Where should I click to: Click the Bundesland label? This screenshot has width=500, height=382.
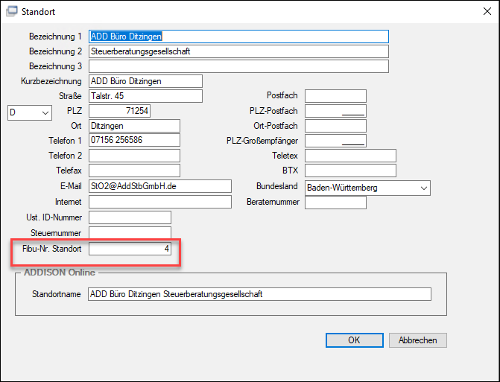click(277, 186)
